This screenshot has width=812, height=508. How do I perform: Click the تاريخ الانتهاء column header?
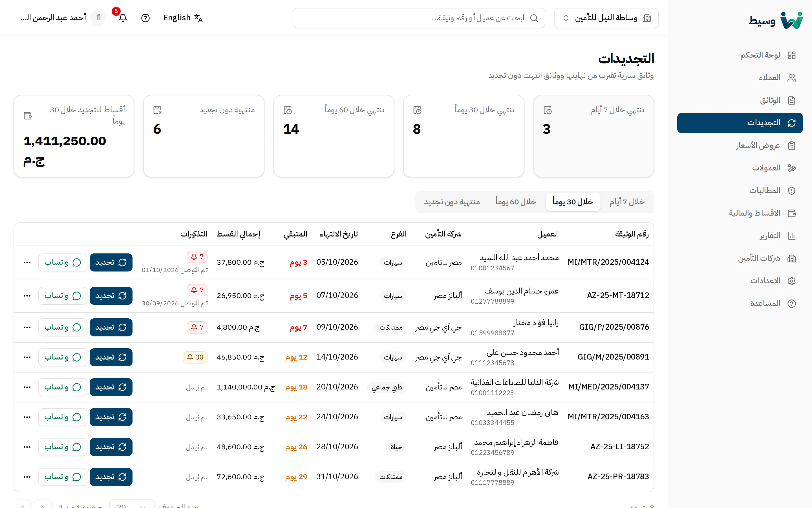[x=339, y=234]
